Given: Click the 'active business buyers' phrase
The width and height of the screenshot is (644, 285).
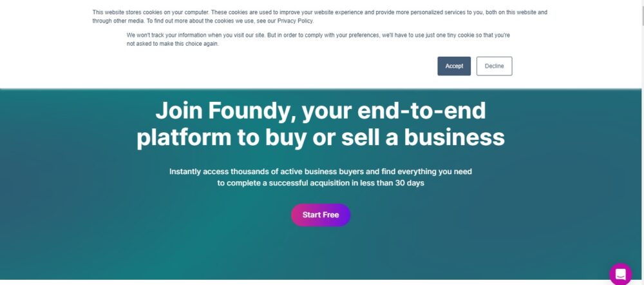Looking at the screenshot, I should 321,172.
